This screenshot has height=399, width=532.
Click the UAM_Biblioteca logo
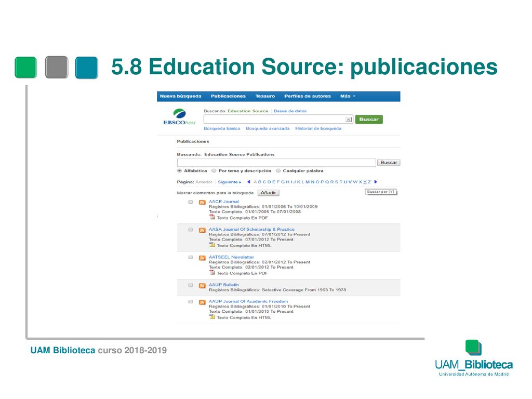[474, 358]
